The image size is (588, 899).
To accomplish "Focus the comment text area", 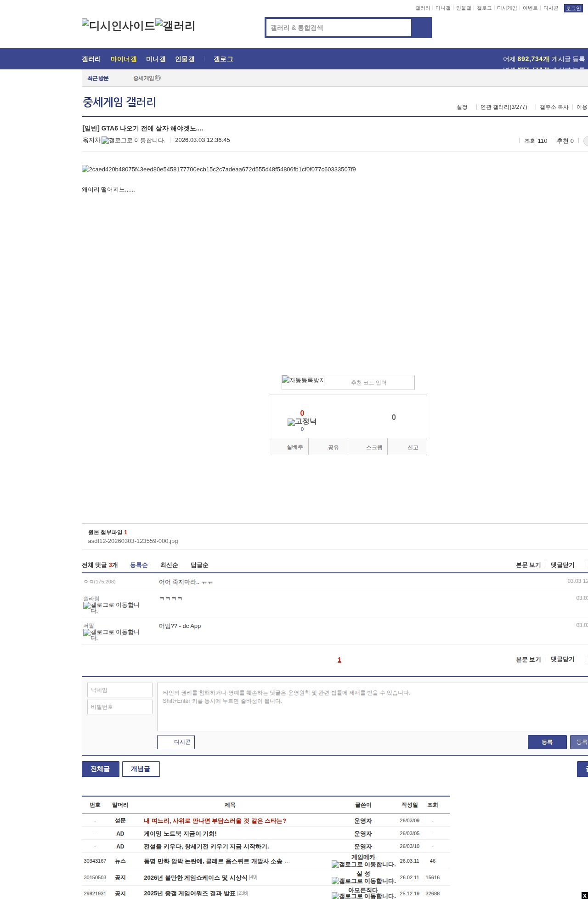I will (373, 707).
